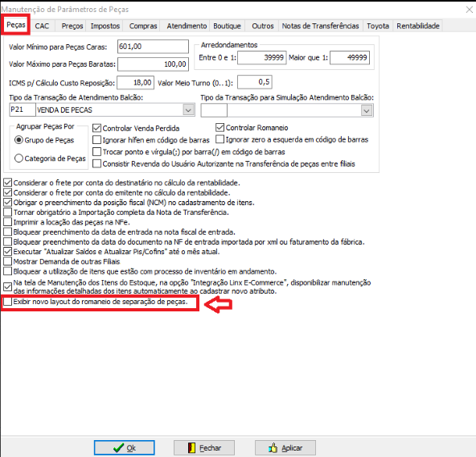
Task: Enable Exibir novo layout do romaneio checkbox
Action: pyautogui.click(x=7, y=302)
